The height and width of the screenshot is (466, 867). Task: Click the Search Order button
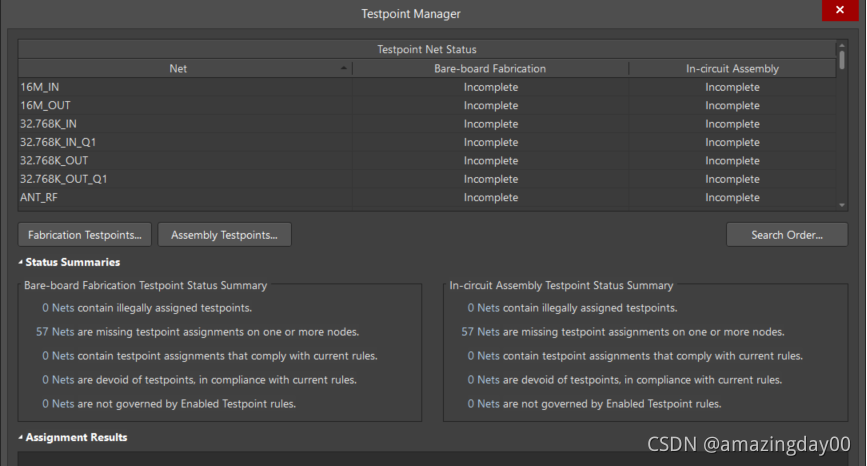[x=786, y=235]
